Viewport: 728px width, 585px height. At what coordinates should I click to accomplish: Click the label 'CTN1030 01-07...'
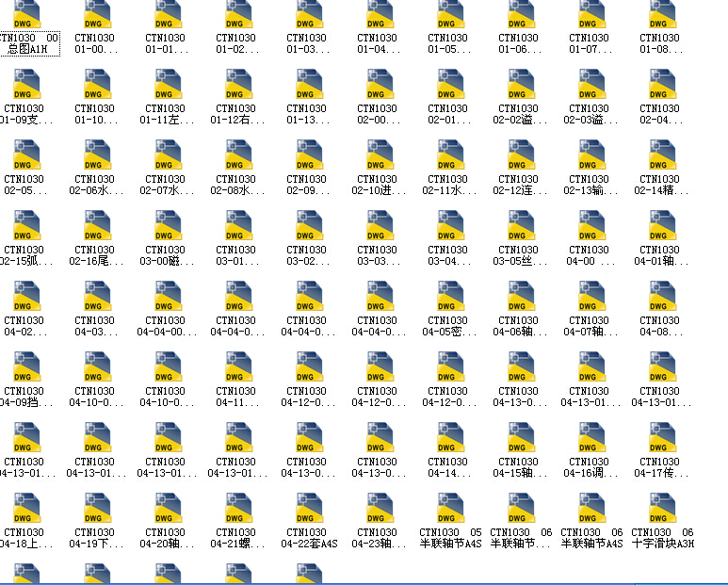590,43
